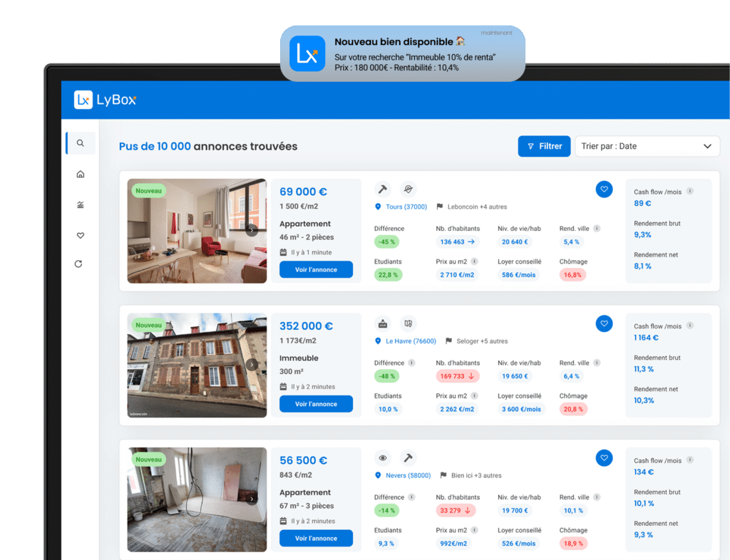Viewport: 730px width, 560px height.
Task: Open the Tours (37000) location link
Action: [406, 207]
